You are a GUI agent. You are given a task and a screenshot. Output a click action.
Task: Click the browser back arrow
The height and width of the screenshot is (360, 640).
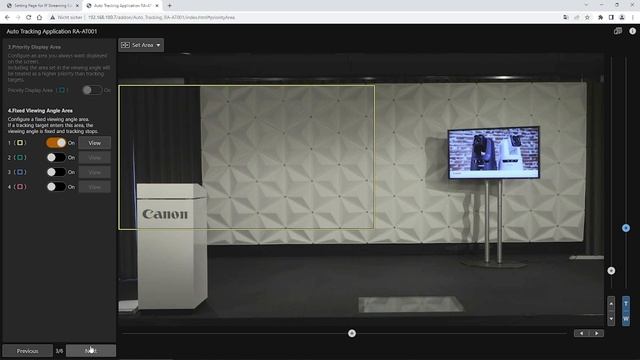7,17
